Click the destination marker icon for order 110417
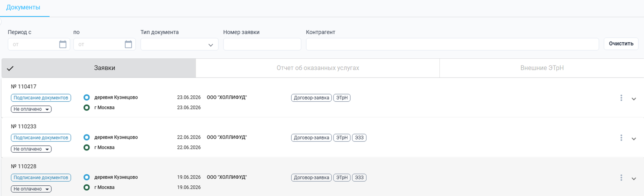 point(87,107)
